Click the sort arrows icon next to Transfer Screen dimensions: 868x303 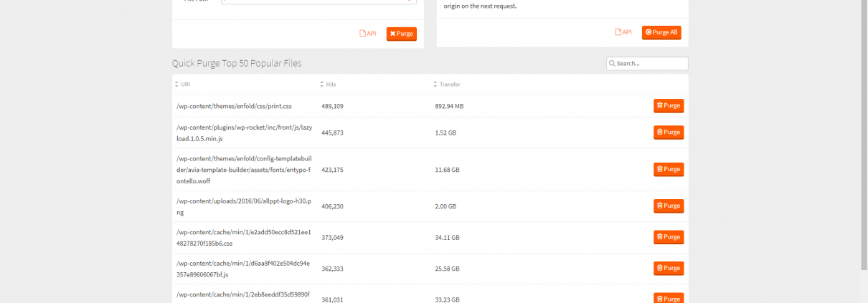(435, 85)
